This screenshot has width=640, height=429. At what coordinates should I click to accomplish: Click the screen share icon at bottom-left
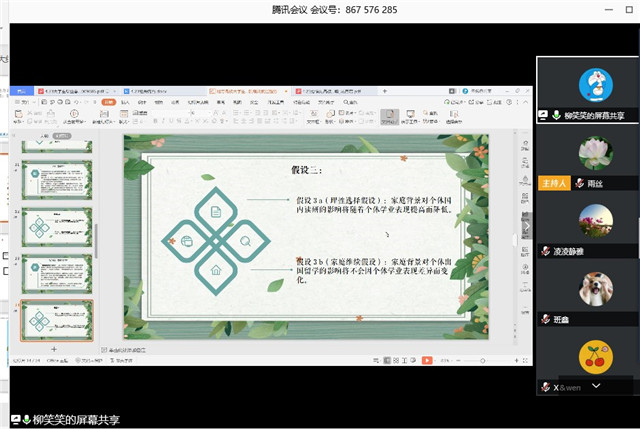coord(17,419)
